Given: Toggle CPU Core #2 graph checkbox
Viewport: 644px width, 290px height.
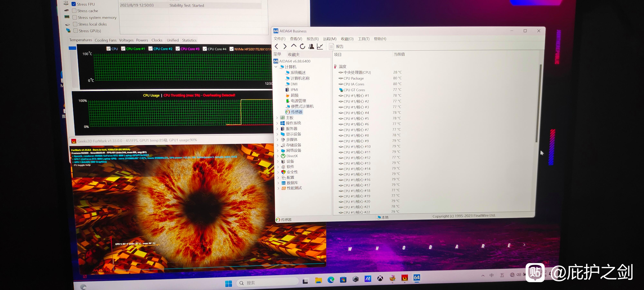Looking at the screenshot, I should [151, 48].
